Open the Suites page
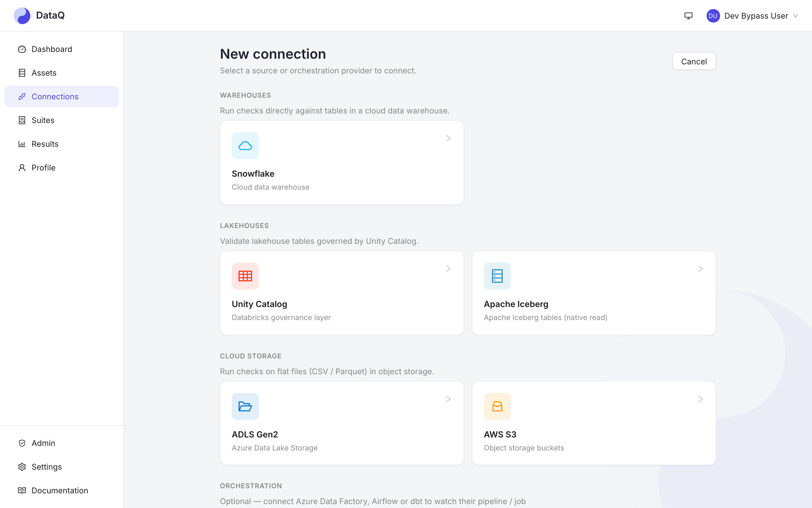Image resolution: width=812 pixels, height=508 pixels. [62, 120]
